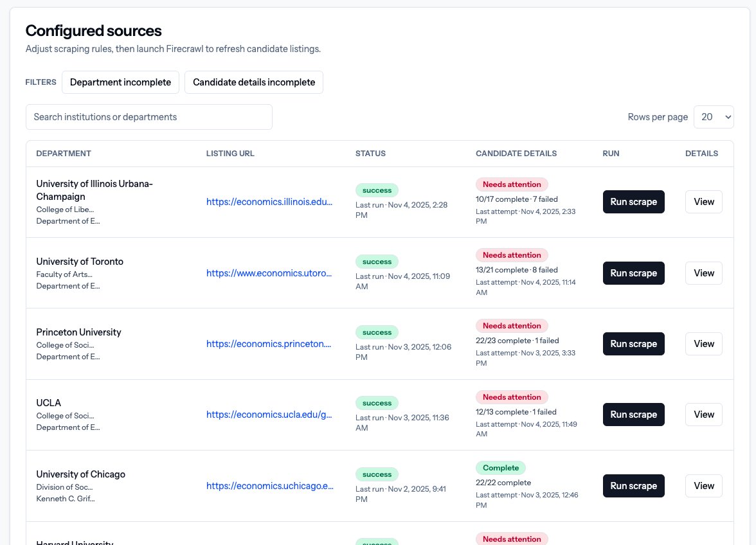Screen dimensions: 756x545
Task: Open the economics.princeton listing link
Action: [x=269, y=344]
